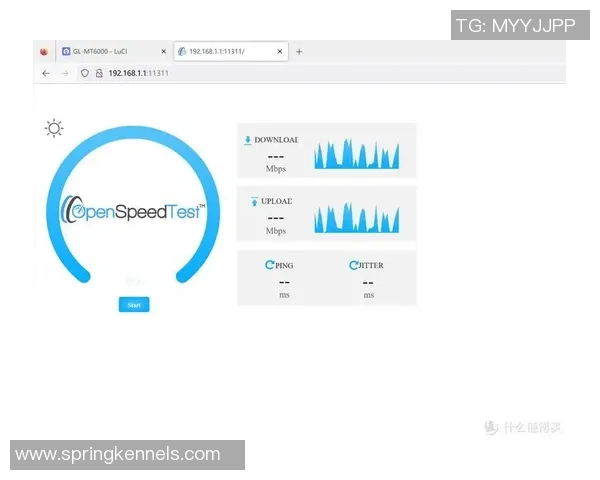Close the GL-MT6000 - LuCI tab
The width and height of the screenshot is (600, 480).
[x=162, y=51]
